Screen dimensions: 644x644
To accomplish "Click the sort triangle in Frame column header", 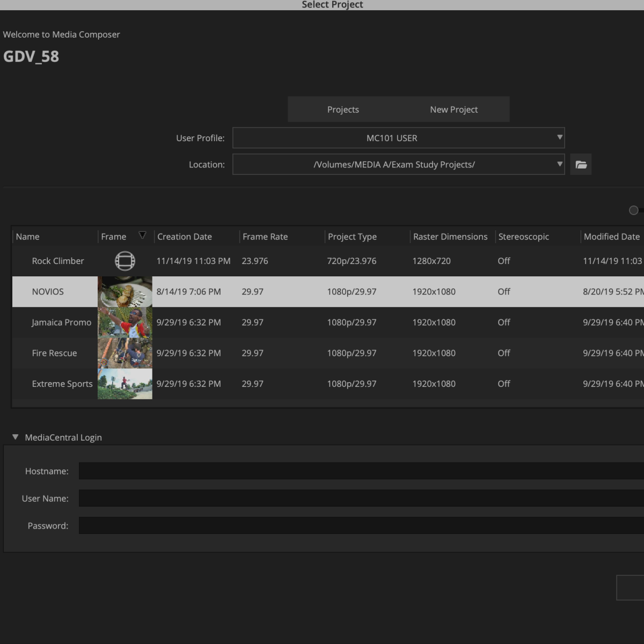I will [142, 235].
